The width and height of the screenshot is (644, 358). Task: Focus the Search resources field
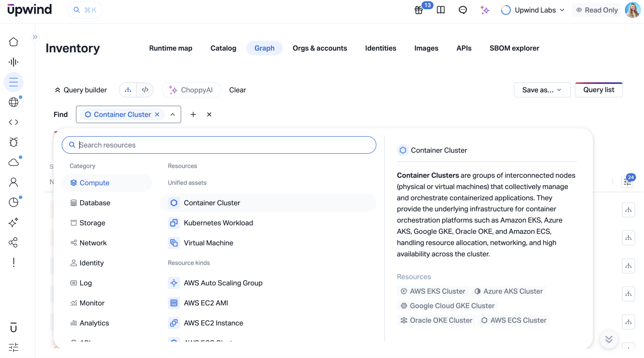[x=219, y=145]
